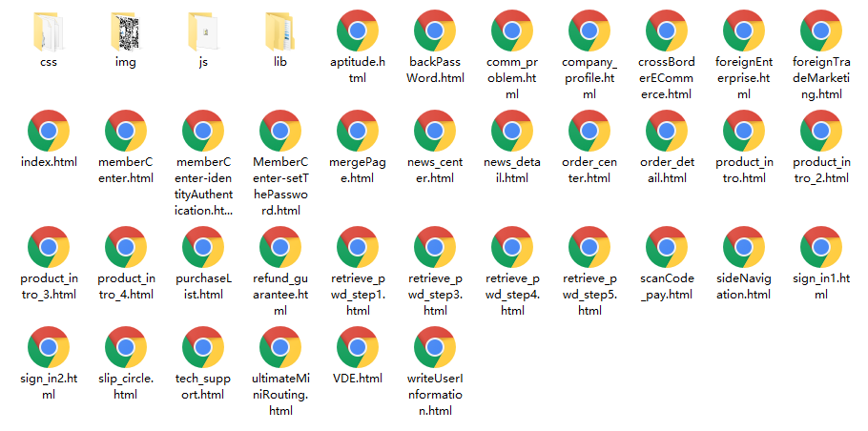Click crossBorderECommerce.html file icon

tap(666, 31)
